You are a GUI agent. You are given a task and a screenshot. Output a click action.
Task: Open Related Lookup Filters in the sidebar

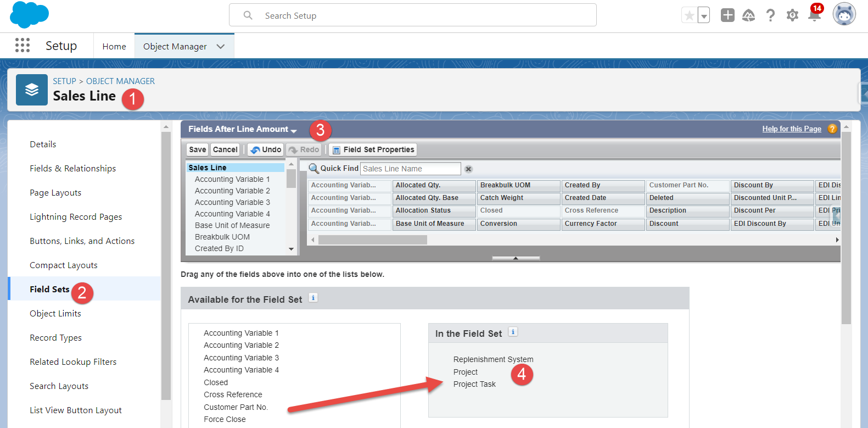(x=73, y=362)
